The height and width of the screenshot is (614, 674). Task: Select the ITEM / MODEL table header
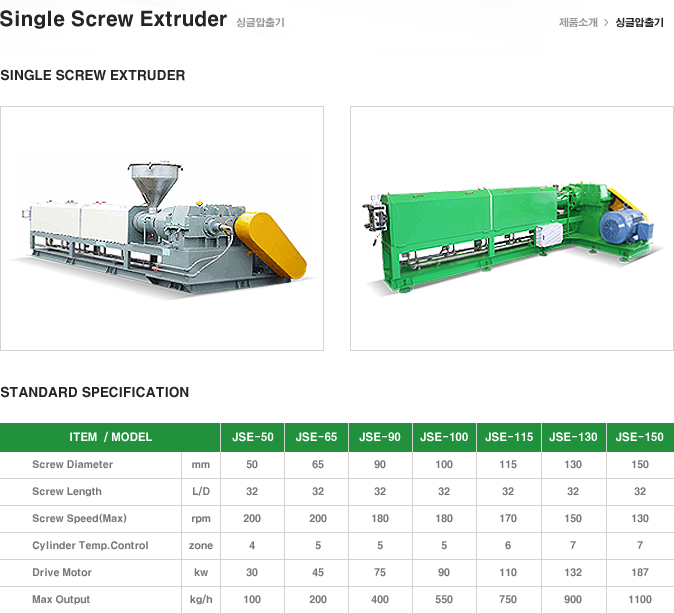click(110, 437)
